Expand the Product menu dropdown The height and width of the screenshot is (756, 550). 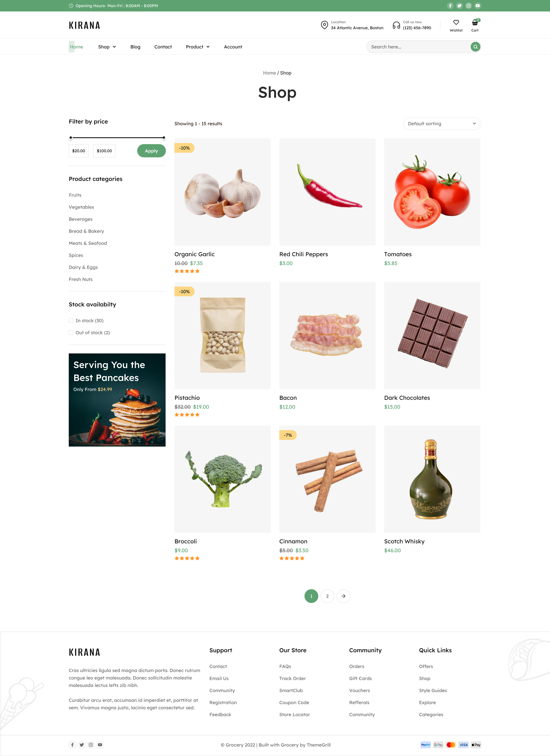198,47
